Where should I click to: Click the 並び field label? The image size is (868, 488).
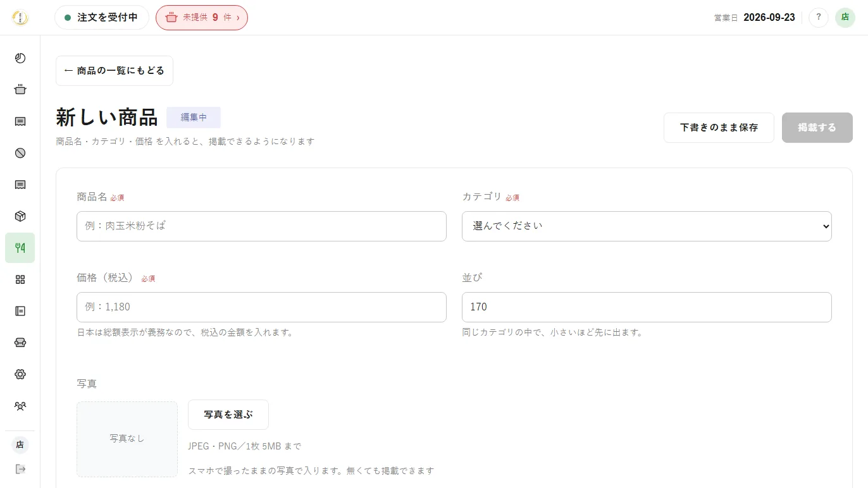tap(472, 278)
